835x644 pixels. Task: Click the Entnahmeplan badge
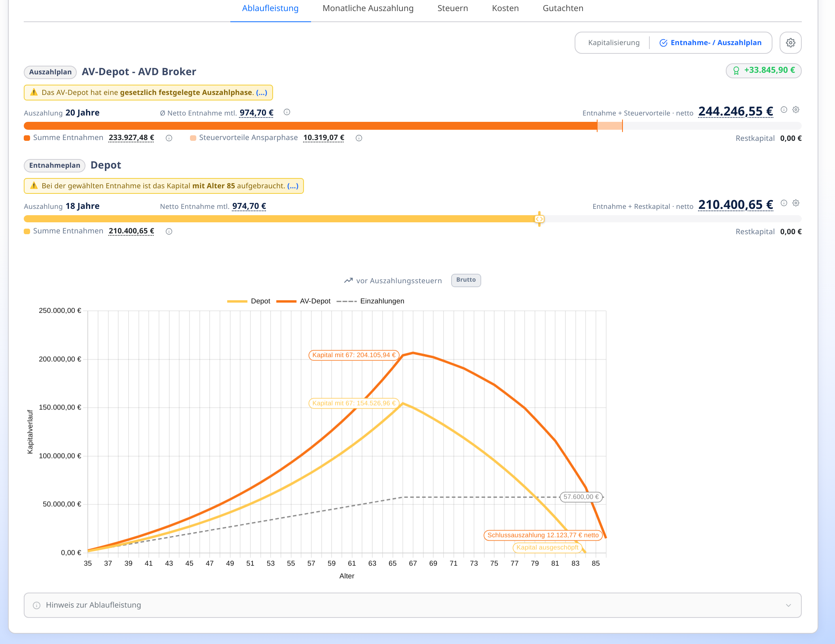[55, 165]
